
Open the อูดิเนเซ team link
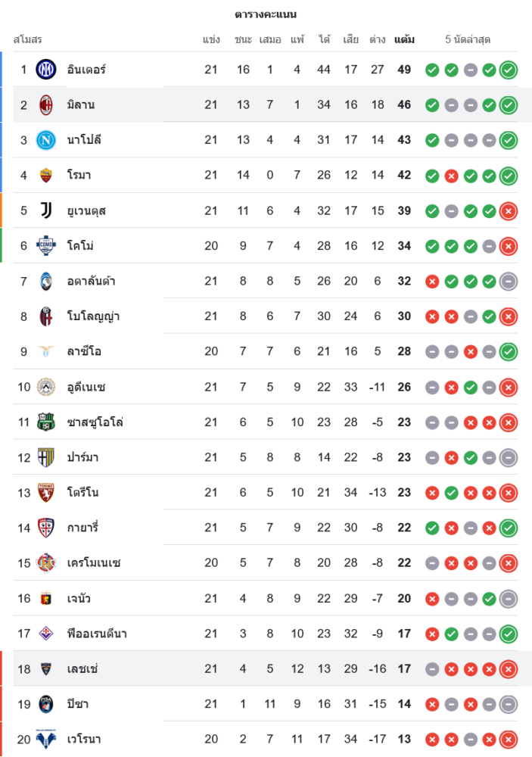point(86,387)
